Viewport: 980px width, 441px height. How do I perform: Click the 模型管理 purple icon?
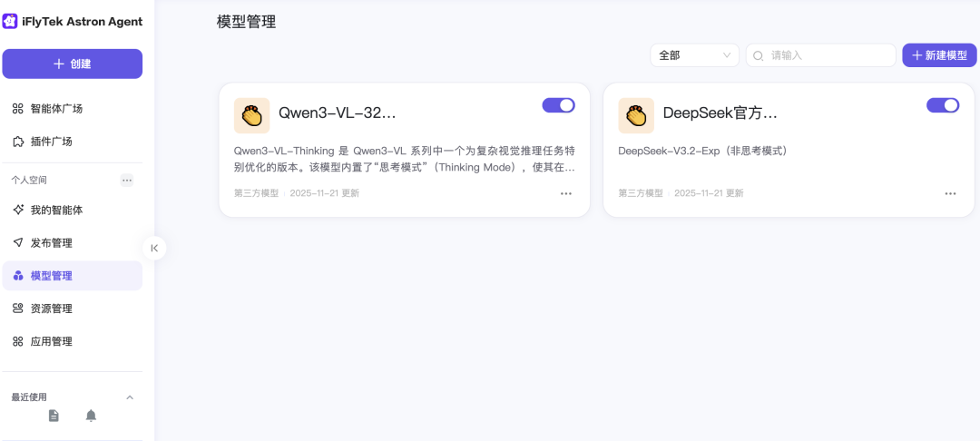point(18,276)
